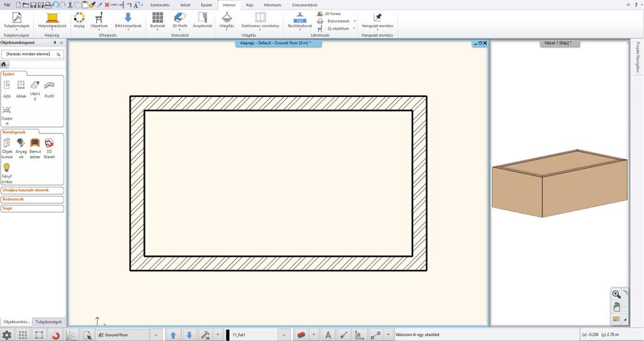Screen dimensions: 644x341
Task: Expand the Bútorelemek dropdown arrow
Action: coord(354,21)
